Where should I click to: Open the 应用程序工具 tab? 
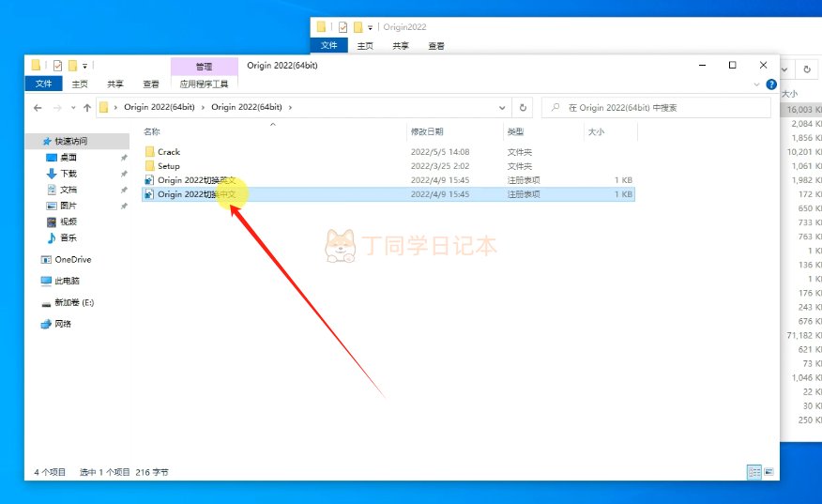coord(204,84)
